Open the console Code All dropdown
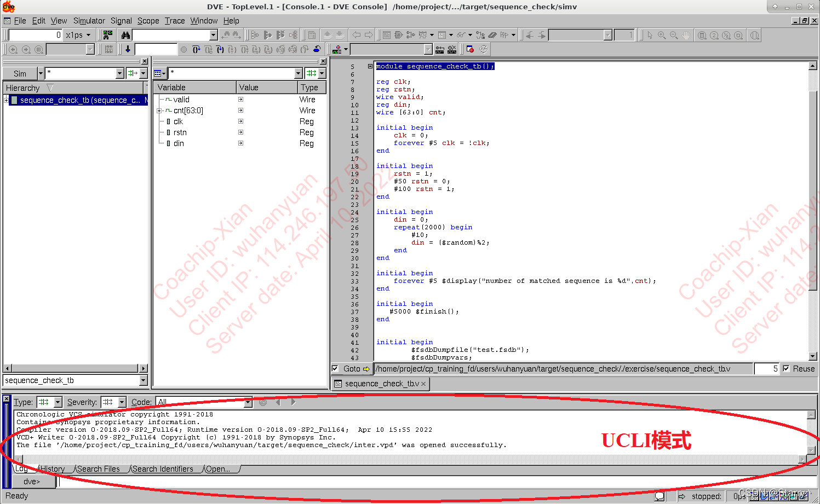 click(x=248, y=402)
